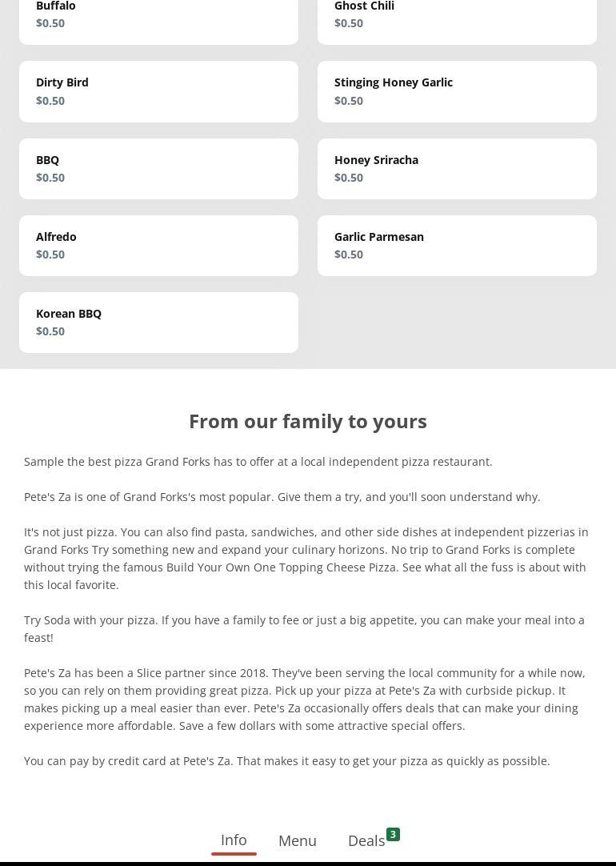This screenshot has height=866, width=616.
Task: Pick the Stinging Honey Garlic sauce
Action: [x=457, y=91]
